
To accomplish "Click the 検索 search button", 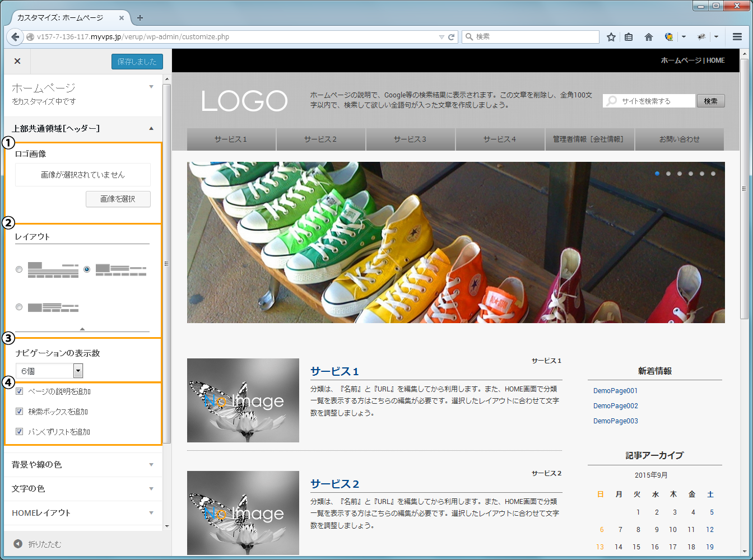I will click(x=710, y=101).
